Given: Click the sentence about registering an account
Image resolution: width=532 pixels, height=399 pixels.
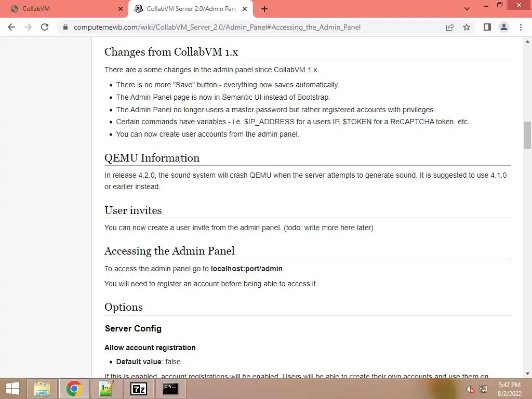Looking at the screenshot, I should [x=211, y=284].
